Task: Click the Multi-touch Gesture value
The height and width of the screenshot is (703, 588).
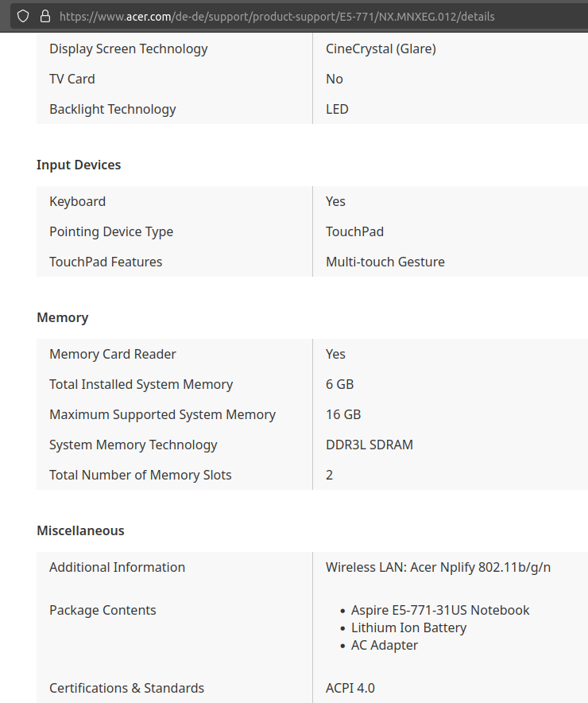Action: pos(385,262)
